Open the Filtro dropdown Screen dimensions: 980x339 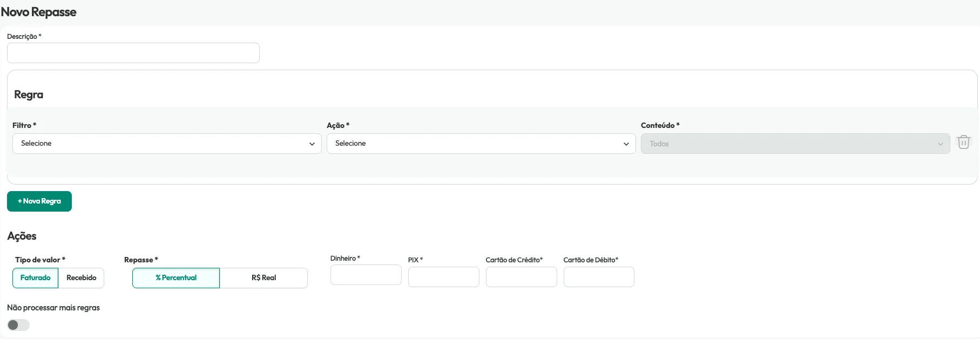[167, 144]
